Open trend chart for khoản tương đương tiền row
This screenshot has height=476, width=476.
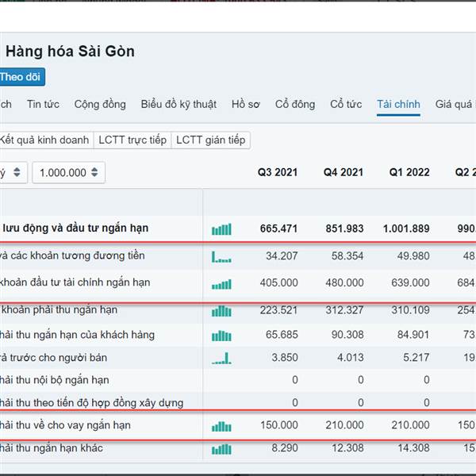[221, 257]
